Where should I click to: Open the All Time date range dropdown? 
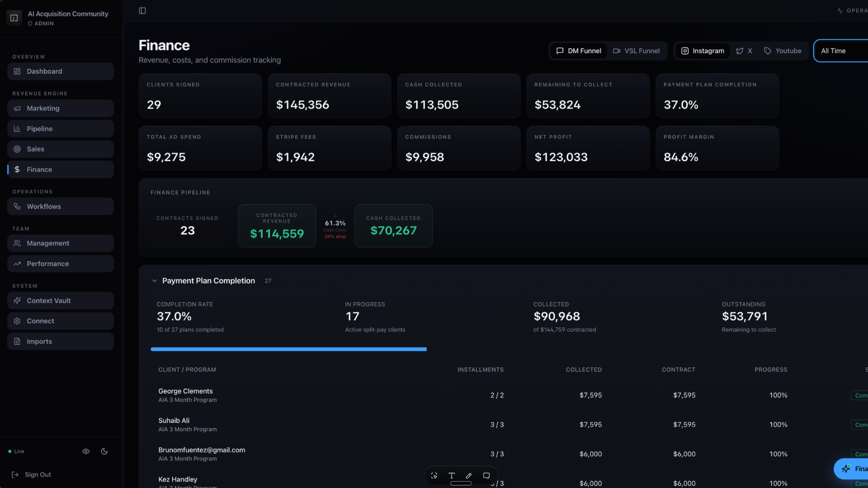[840, 51]
